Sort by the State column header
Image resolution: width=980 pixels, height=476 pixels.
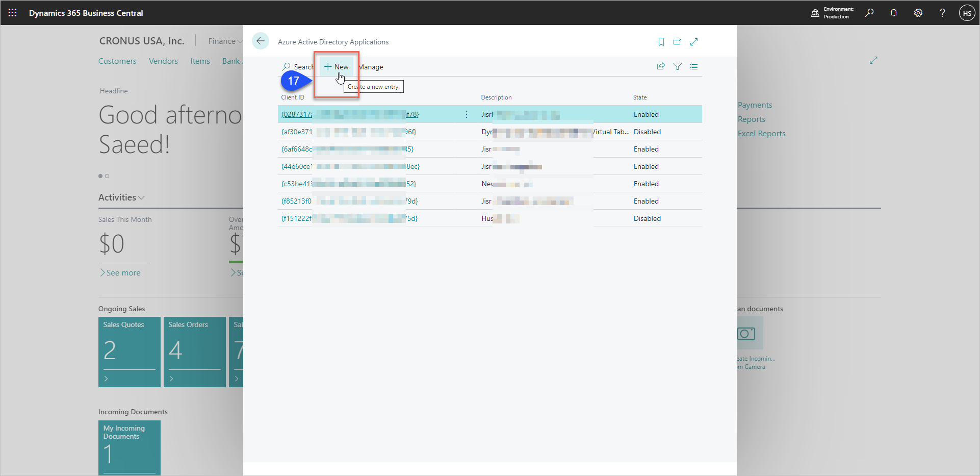[640, 97]
